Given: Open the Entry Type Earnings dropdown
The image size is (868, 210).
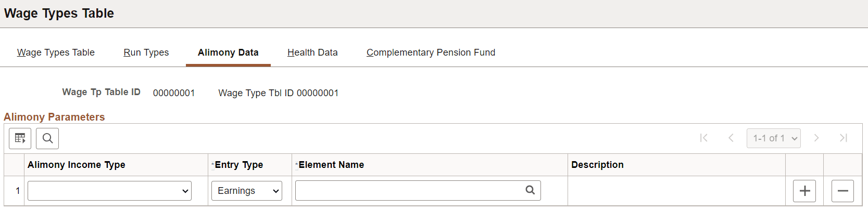Looking at the screenshot, I should click(x=247, y=191).
